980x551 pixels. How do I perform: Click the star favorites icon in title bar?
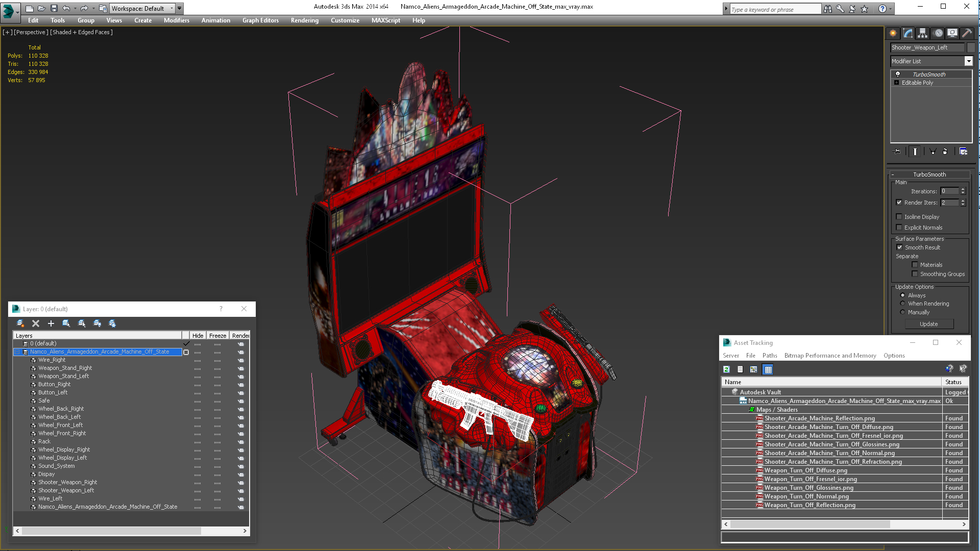click(864, 9)
